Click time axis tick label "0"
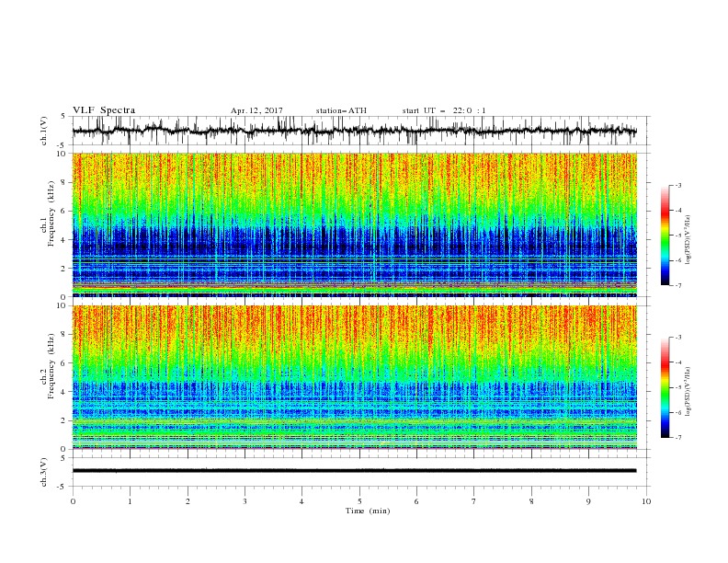728x563 pixels. (73, 501)
